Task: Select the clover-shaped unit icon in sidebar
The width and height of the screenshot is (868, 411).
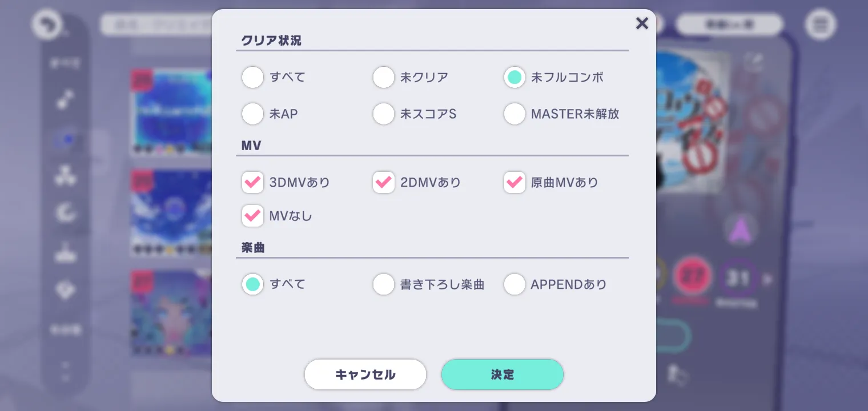Action: 65,176
